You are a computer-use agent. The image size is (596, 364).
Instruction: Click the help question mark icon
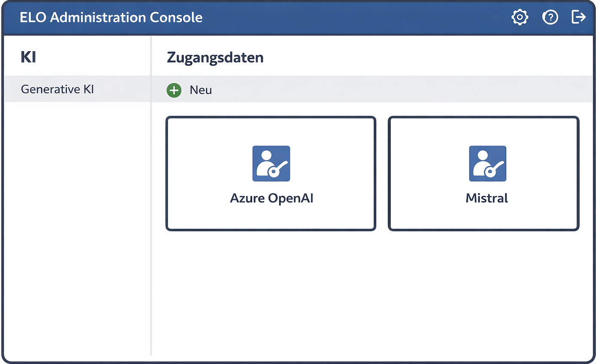[550, 17]
